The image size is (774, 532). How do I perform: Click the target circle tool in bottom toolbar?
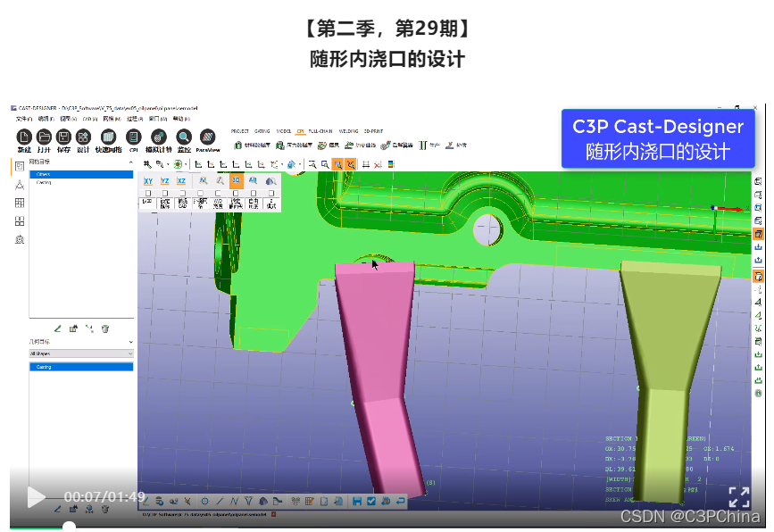point(204,502)
